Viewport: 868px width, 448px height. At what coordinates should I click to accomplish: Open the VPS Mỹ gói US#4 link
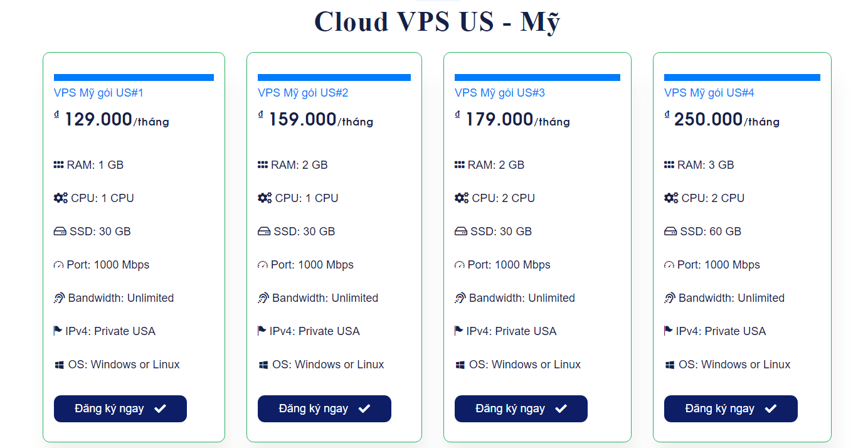tap(709, 93)
